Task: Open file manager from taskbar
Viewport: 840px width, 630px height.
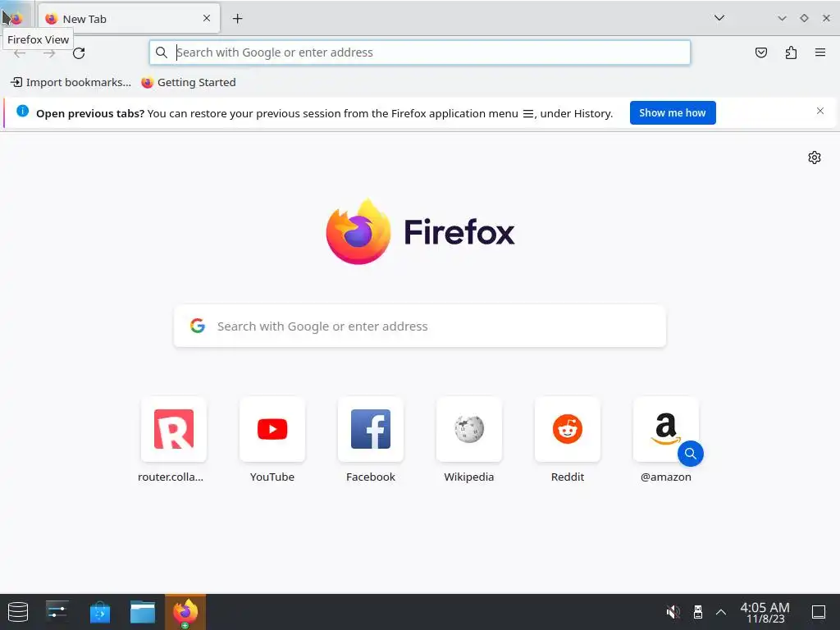Action: 143,612
